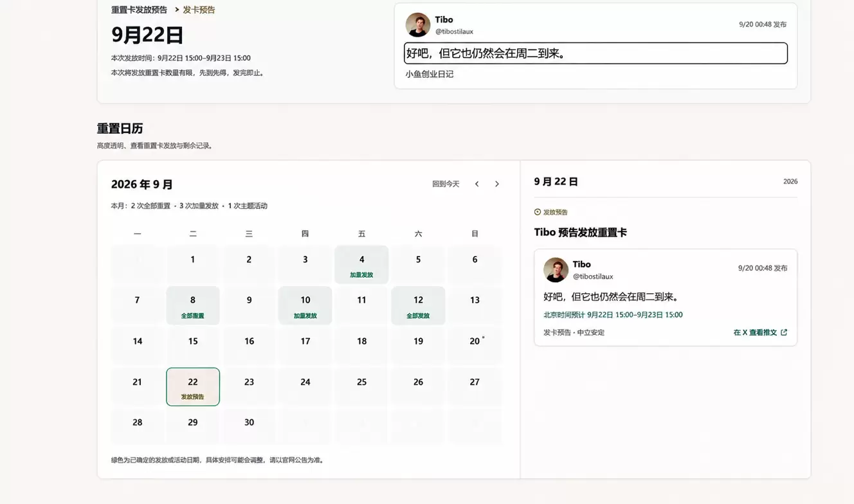Select calendar day 30
This screenshot has height=504, width=854.
249,427
